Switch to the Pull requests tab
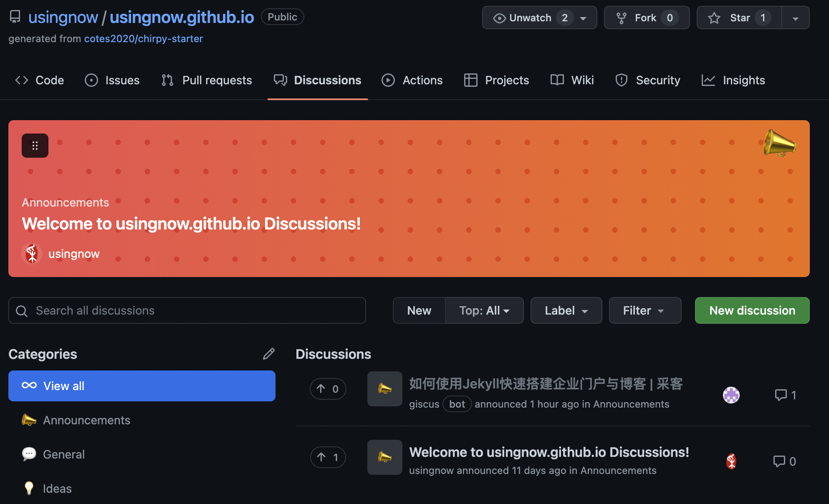The width and height of the screenshot is (829, 504). [207, 80]
